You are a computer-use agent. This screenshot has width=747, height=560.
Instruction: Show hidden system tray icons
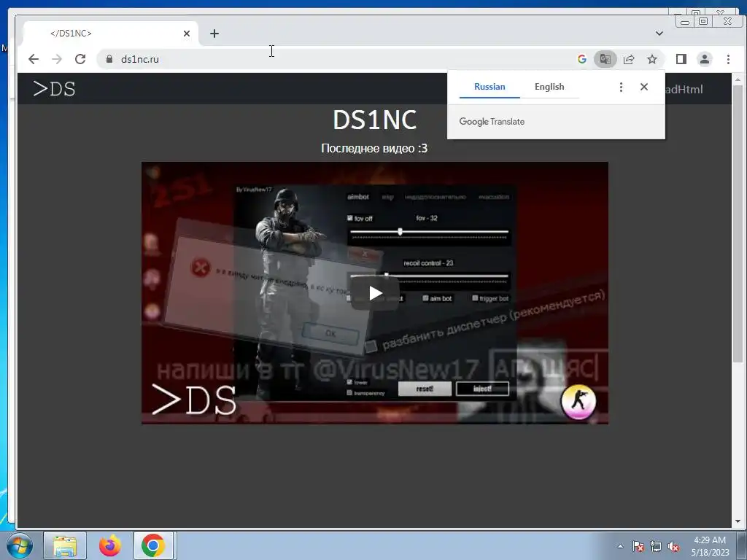(x=620, y=546)
